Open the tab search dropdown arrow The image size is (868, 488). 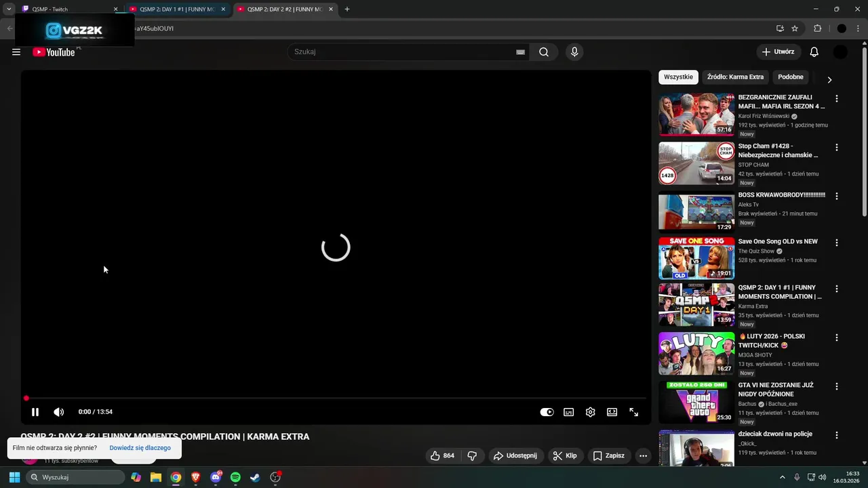(x=9, y=9)
